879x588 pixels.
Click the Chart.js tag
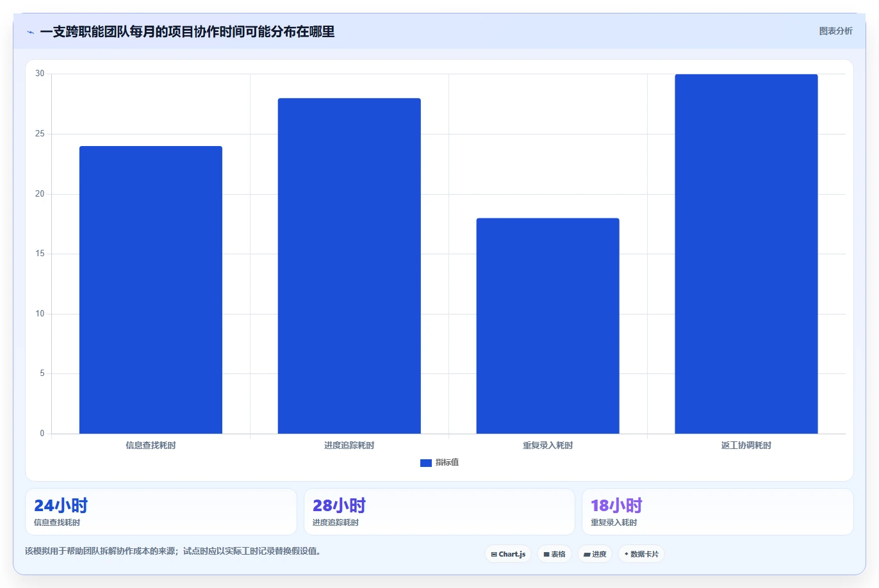click(508, 554)
